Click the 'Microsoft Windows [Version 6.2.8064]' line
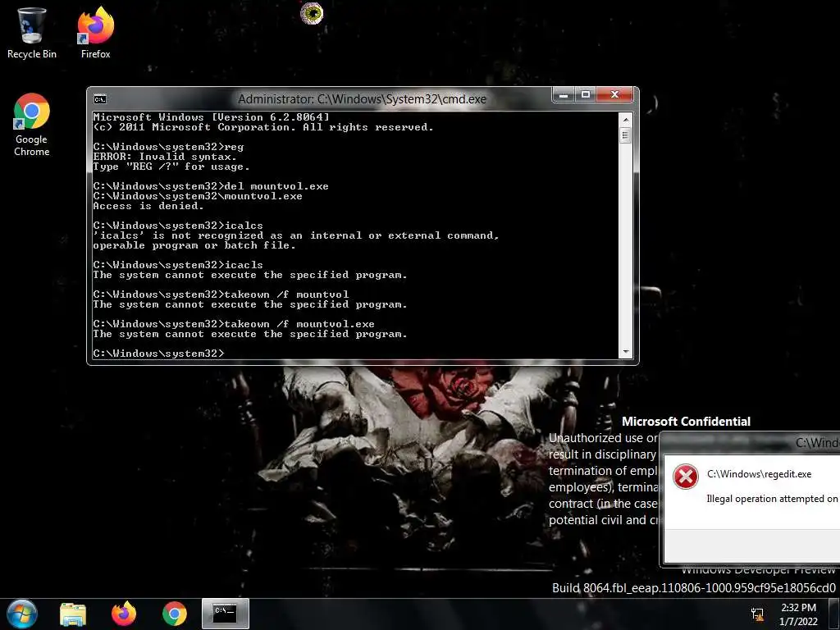This screenshot has width=840, height=630. (x=211, y=117)
